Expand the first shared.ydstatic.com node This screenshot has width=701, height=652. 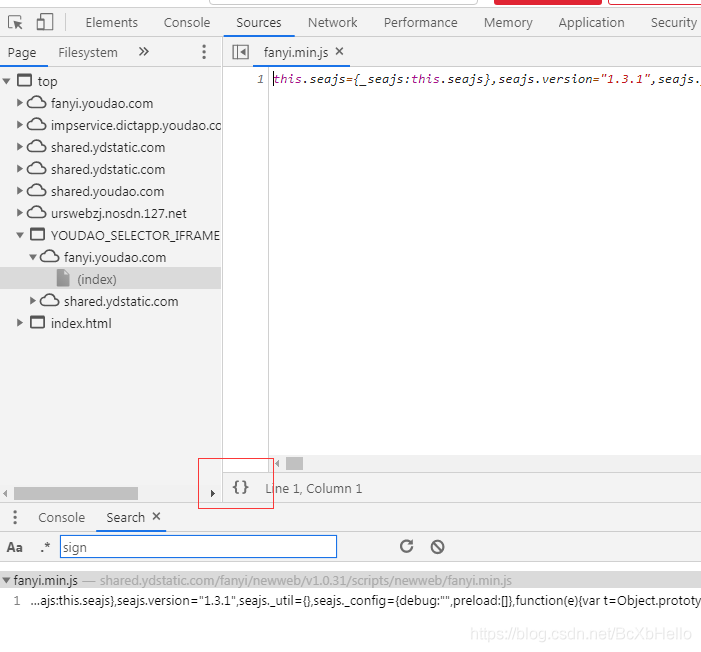19,147
